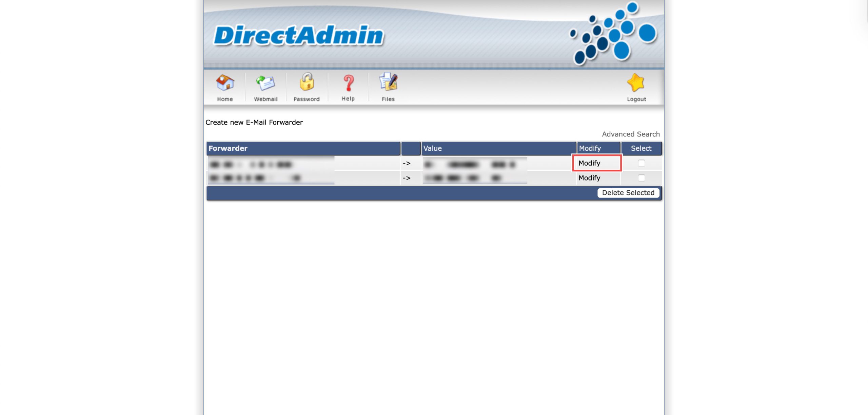
Task: Click the Logout star icon
Action: [x=636, y=82]
